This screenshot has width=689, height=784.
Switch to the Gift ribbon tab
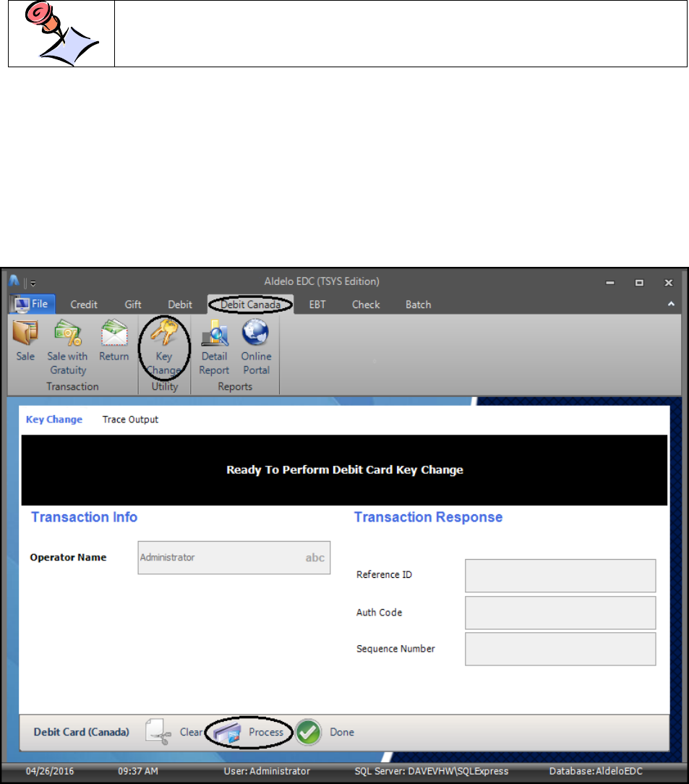click(x=133, y=304)
